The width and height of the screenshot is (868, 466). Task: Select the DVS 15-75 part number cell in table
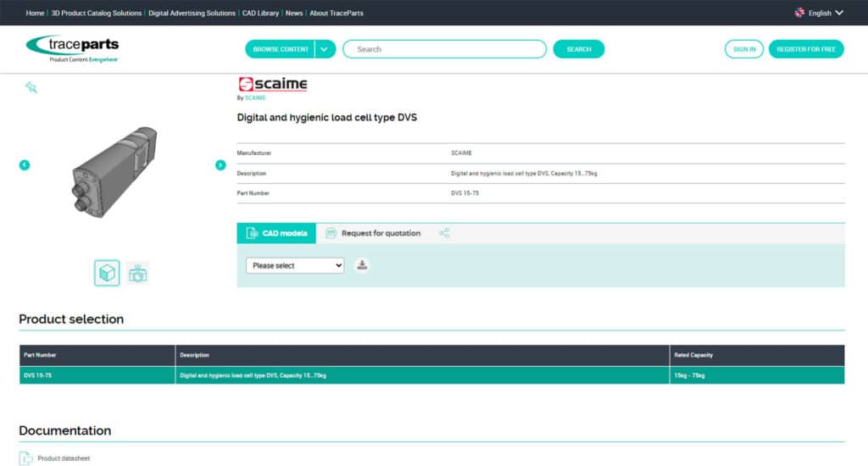(97, 375)
